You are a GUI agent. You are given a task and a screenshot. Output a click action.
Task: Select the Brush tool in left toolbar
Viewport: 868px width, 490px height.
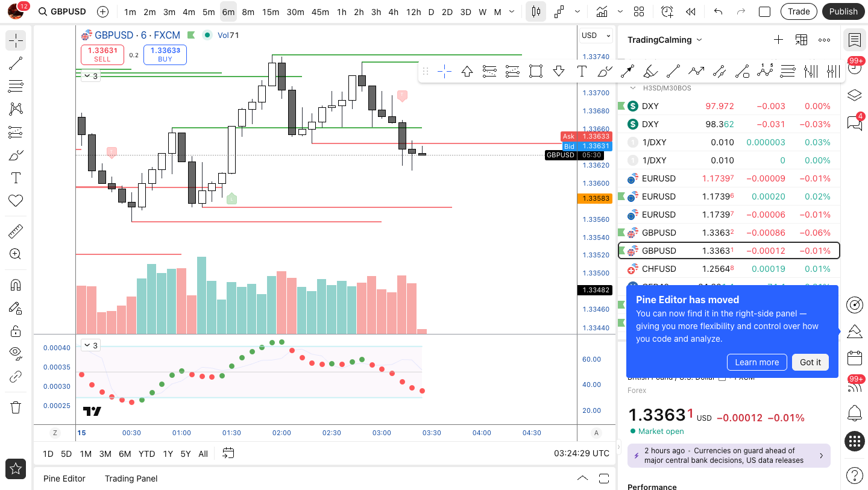(16, 155)
